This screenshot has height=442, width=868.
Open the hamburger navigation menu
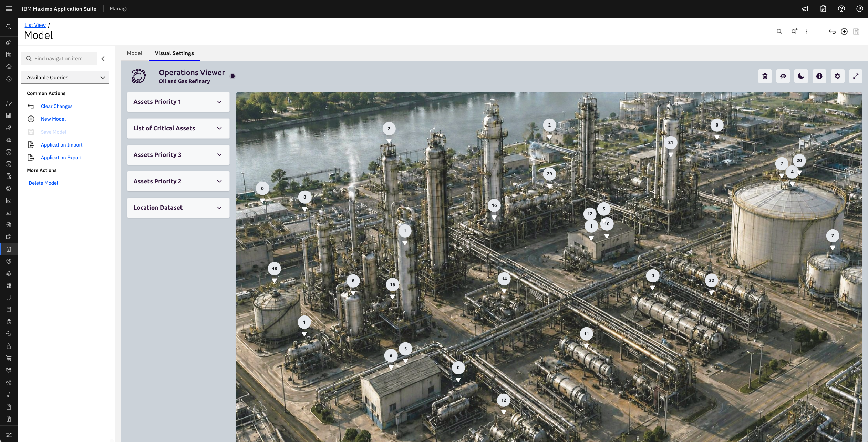pyautogui.click(x=9, y=9)
